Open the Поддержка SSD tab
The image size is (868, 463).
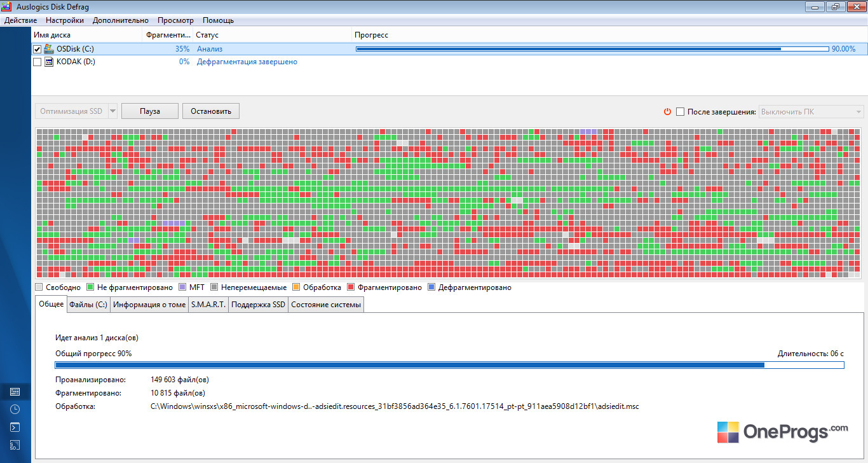point(259,305)
